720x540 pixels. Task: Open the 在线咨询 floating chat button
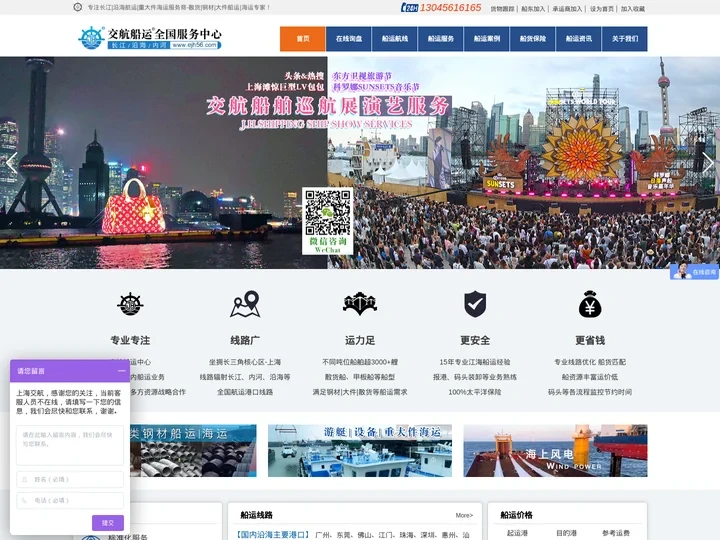point(694,272)
